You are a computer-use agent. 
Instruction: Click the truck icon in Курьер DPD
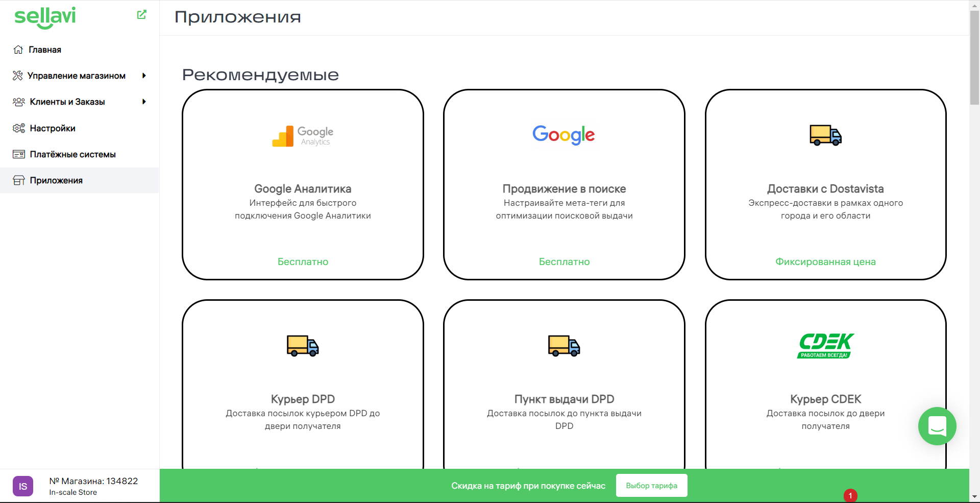(x=303, y=346)
